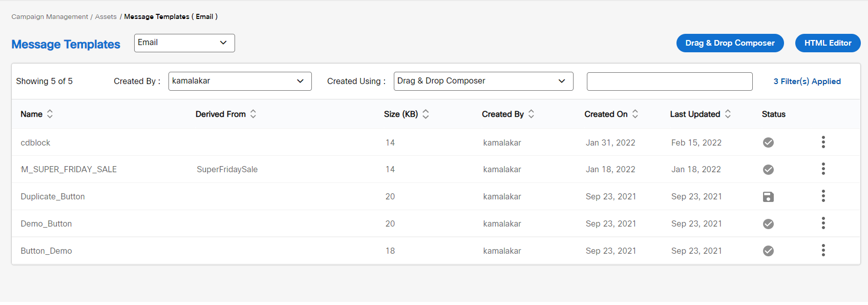Click the 3 Filter(s) Applied link

807,81
